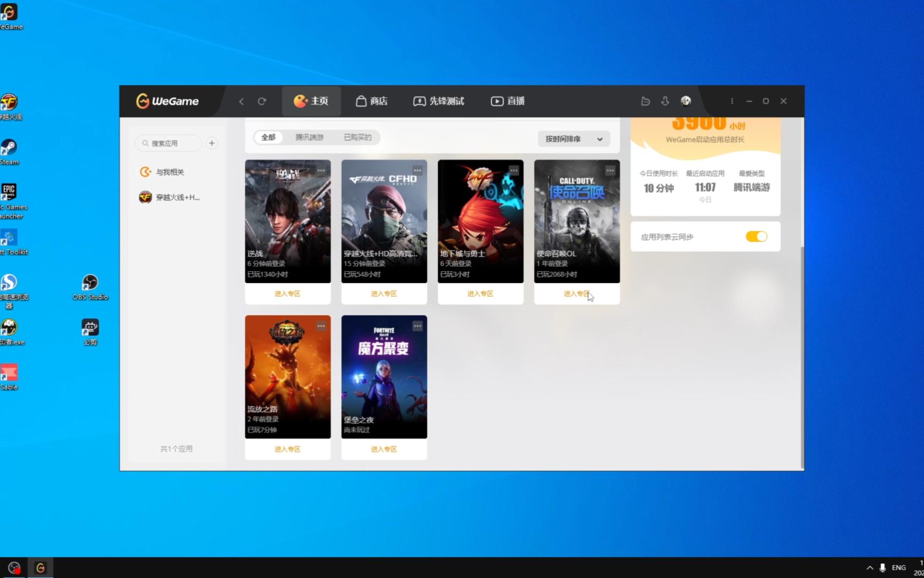Open 必剪 desktop shortcut
The width and height of the screenshot is (924, 578).
tap(90, 332)
